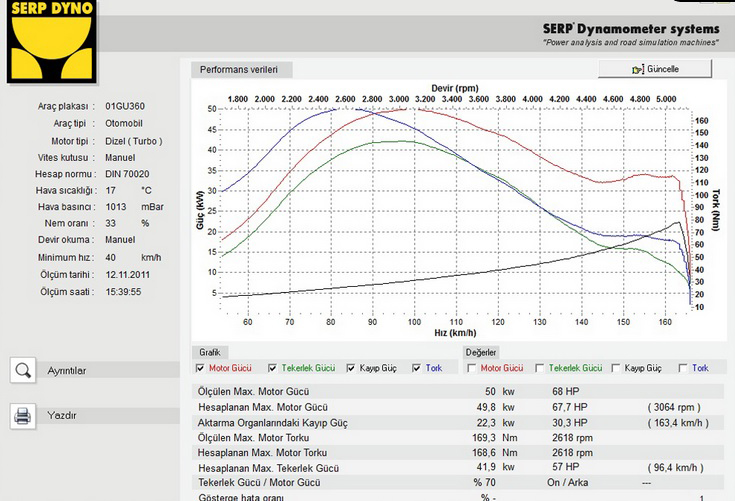Select Motor tipi value Dizel ( Turbo )
Image resolution: width=735 pixels, height=501 pixels.
(x=134, y=141)
